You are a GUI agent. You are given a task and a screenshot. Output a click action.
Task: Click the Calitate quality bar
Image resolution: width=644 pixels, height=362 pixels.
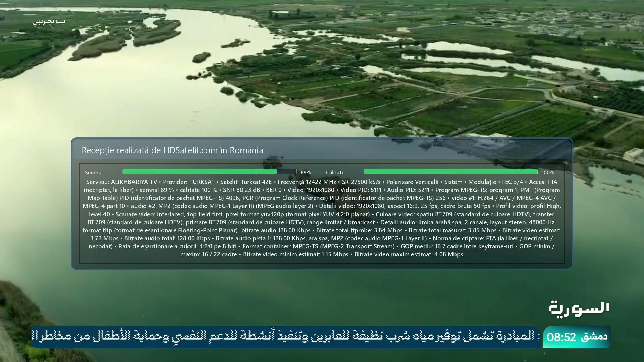[450, 172]
